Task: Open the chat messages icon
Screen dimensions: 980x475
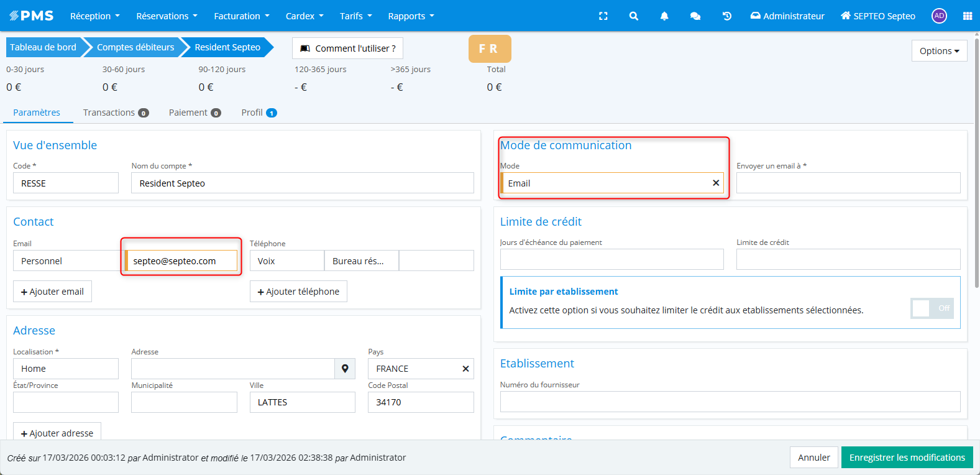Action: click(695, 16)
